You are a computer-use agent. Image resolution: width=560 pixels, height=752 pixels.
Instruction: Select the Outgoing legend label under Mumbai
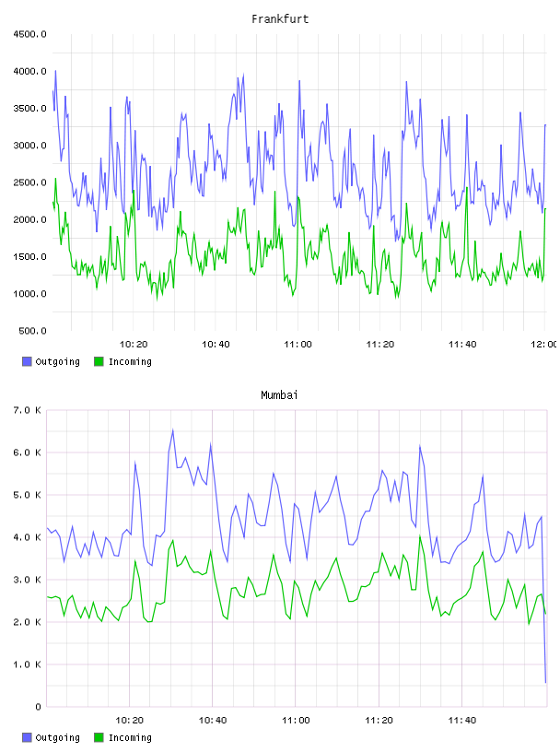coord(57,738)
